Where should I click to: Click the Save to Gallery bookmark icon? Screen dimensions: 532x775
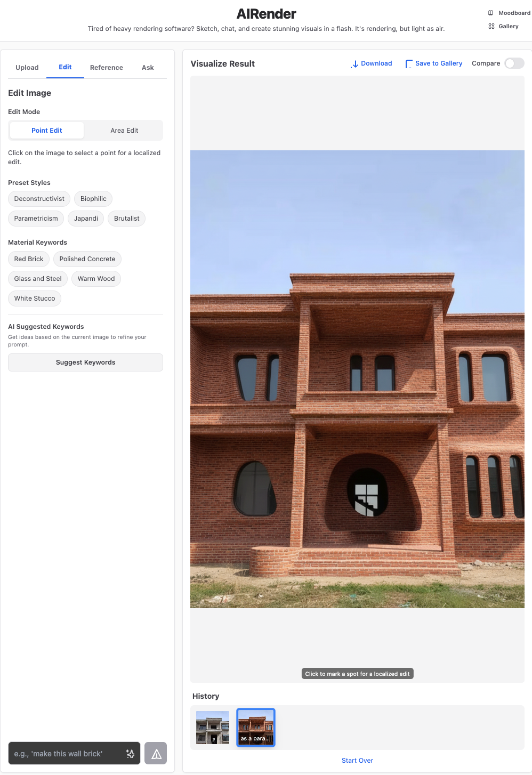pyautogui.click(x=409, y=64)
